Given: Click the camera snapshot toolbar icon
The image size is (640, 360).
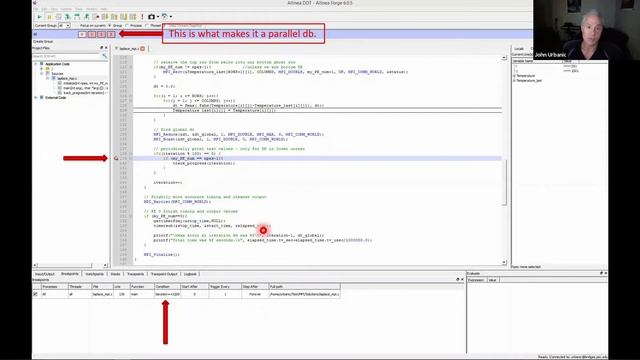Looking at the screenshot, I should pyautogui.click(x=151, y=17).
